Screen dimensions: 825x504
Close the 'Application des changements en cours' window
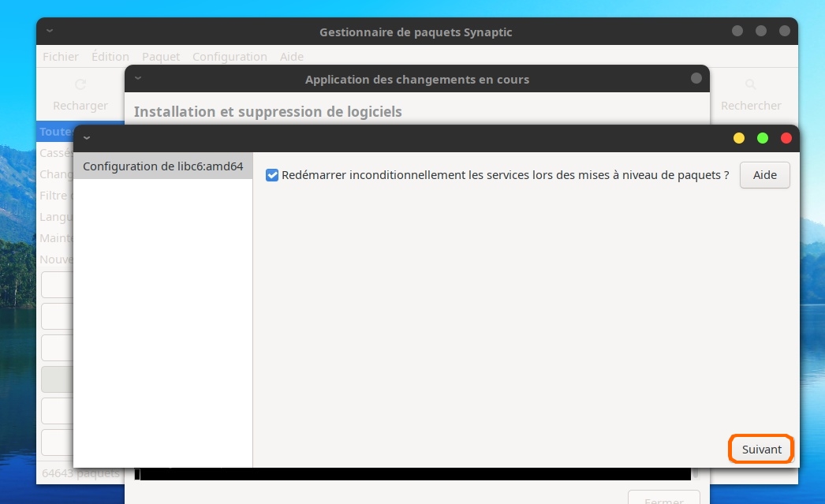[x=696, y=79]
